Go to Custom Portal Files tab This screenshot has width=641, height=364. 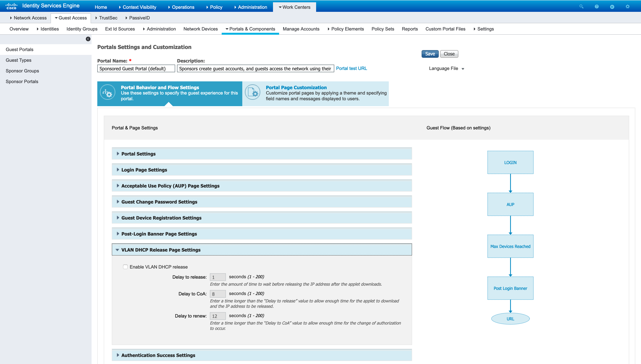(445, 29)
